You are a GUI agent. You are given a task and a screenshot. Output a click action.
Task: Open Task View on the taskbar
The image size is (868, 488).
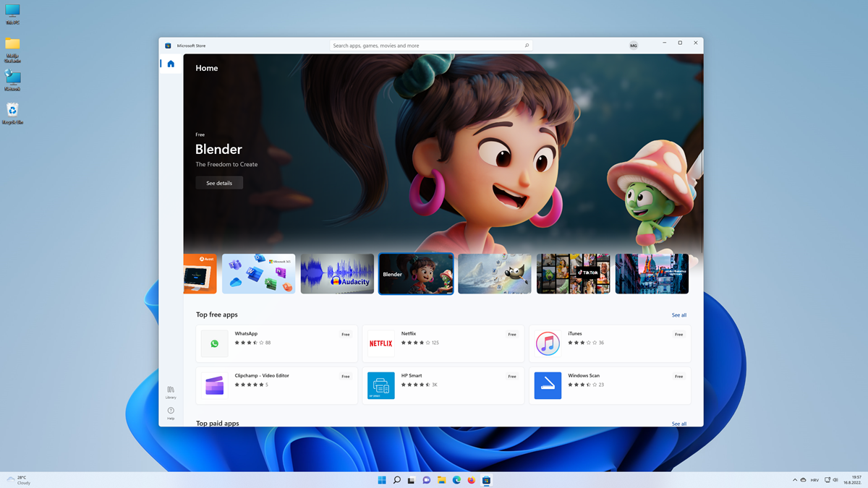(x=412, y=480)
